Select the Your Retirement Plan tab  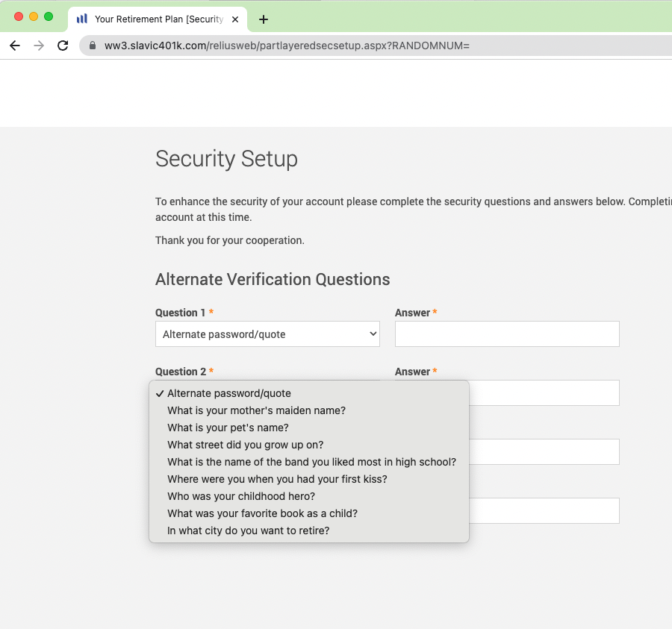click(x=158, y=19)
